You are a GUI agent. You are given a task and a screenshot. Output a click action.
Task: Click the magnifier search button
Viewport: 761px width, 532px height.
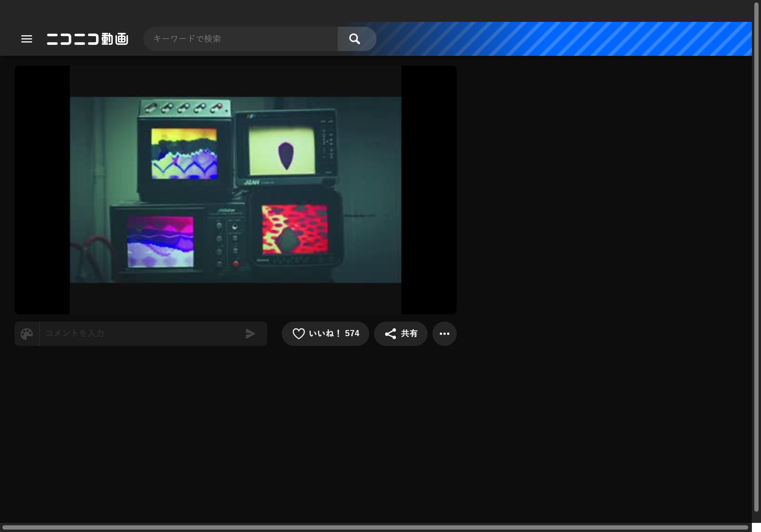[x=357, y=39]
